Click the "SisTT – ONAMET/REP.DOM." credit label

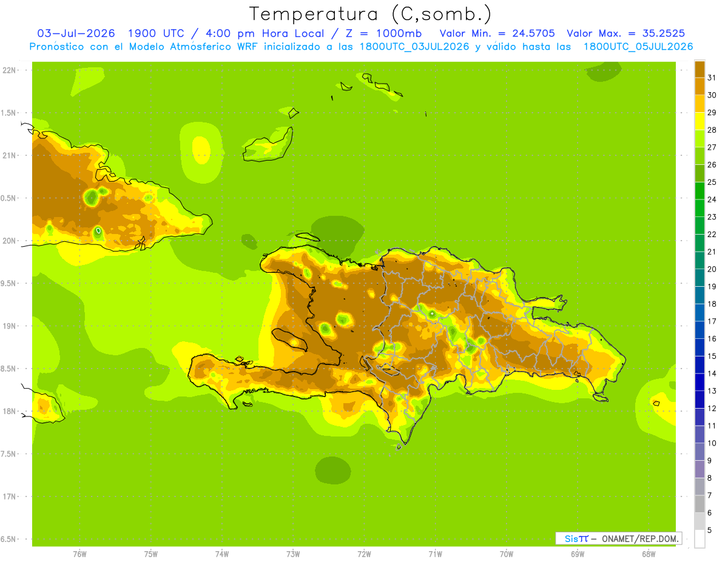[x=619, y=538]
